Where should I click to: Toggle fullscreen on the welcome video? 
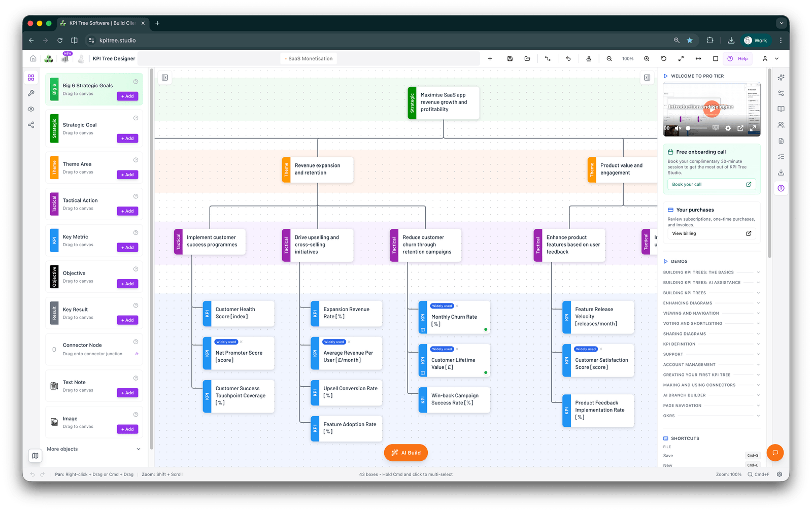point(753,128)
